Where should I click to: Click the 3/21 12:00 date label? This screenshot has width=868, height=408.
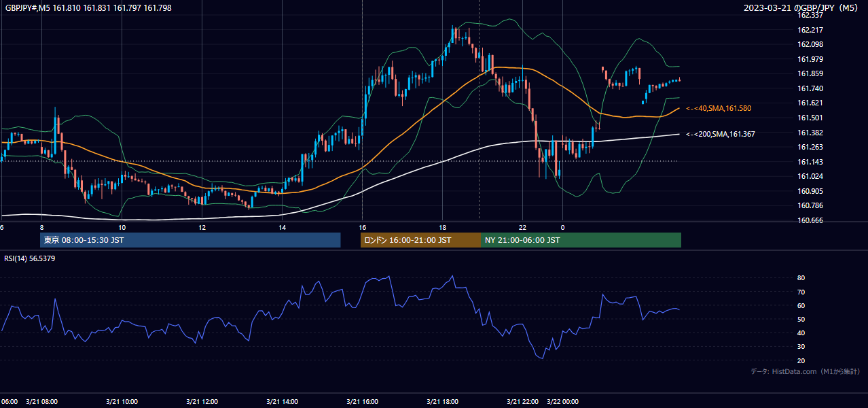point(202,402)
